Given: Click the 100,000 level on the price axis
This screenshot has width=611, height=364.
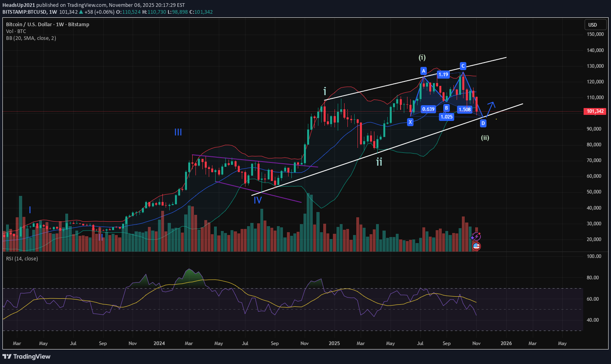Looking at the screenshot, I should pos(595,113).
